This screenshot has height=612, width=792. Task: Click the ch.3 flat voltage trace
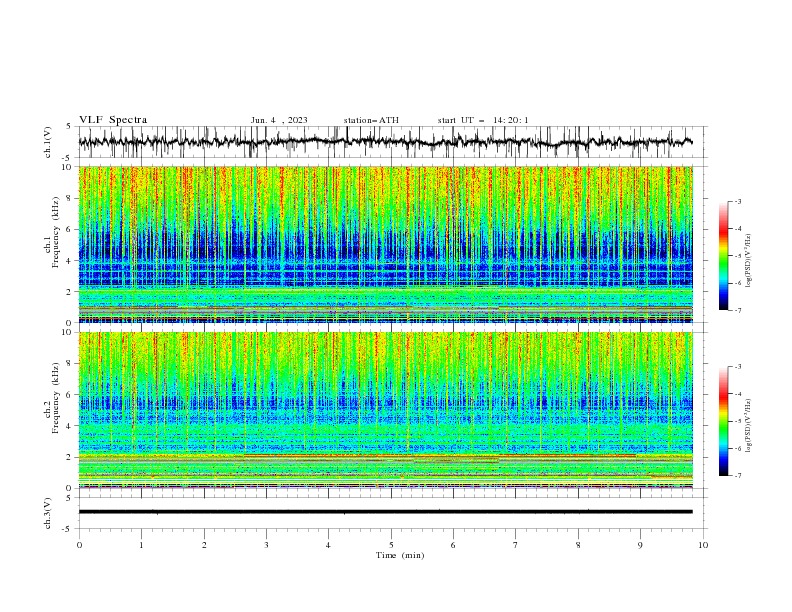[386, 512]
